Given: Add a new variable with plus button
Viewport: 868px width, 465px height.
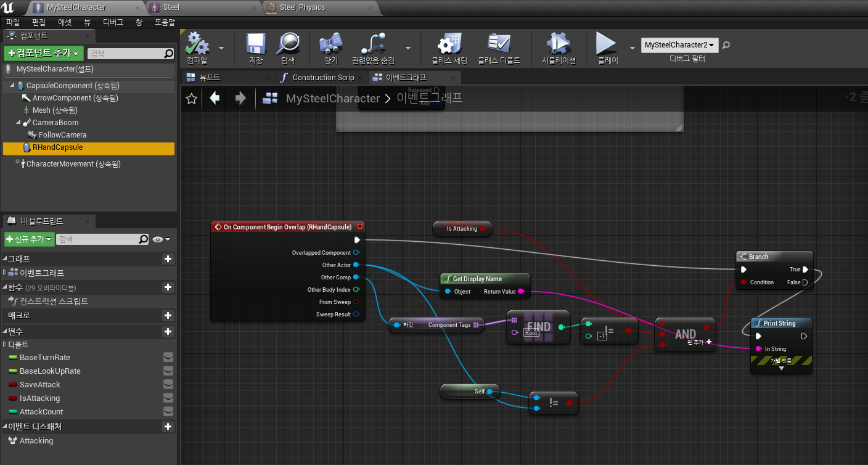Looking at the screenshot, I should click(x=168, y=332).
